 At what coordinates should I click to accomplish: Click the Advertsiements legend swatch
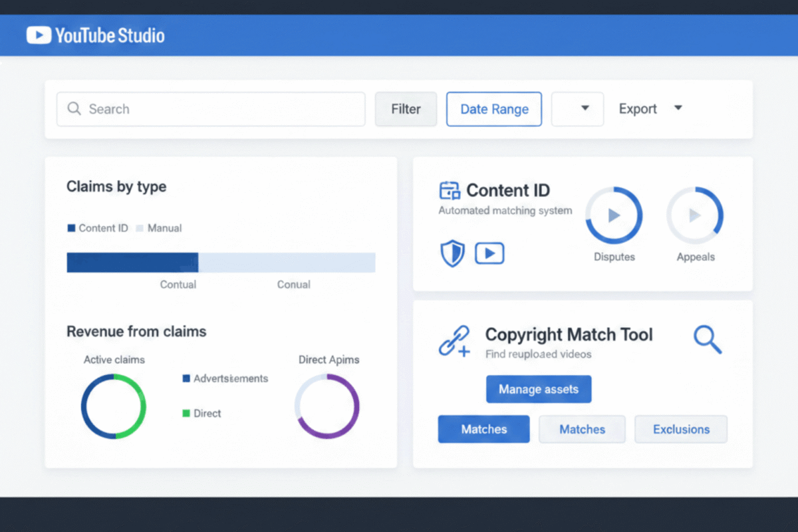(186, 378)
